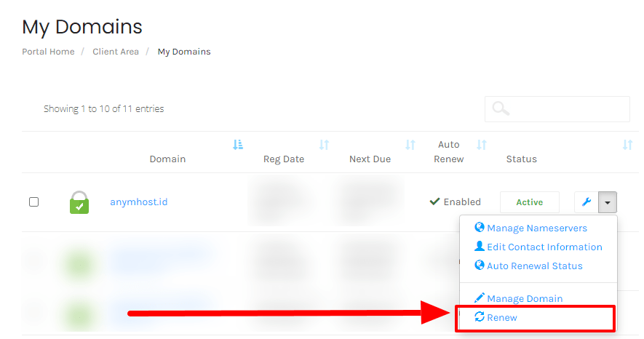Viewport: 644px width, 339px height.
Task: Sort by Next Due using its arrows icon
Action: coord(410,145)
